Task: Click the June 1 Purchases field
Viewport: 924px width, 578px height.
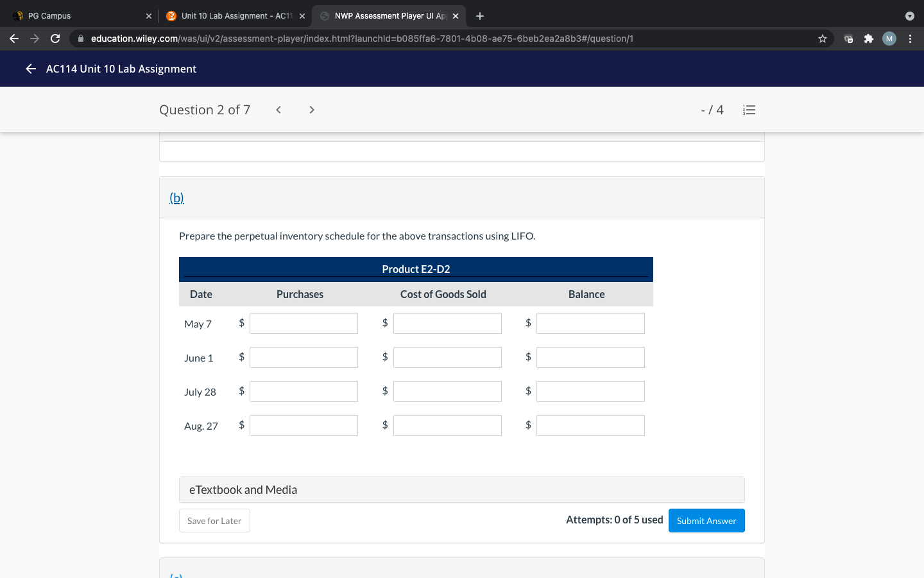Action: 304,358
